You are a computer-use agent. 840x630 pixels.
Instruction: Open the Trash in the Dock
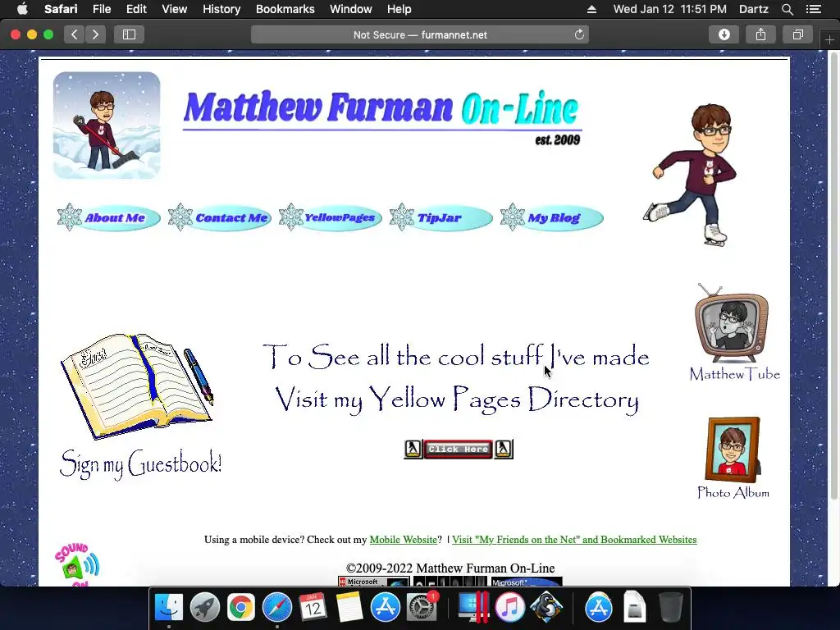(670, 608)
